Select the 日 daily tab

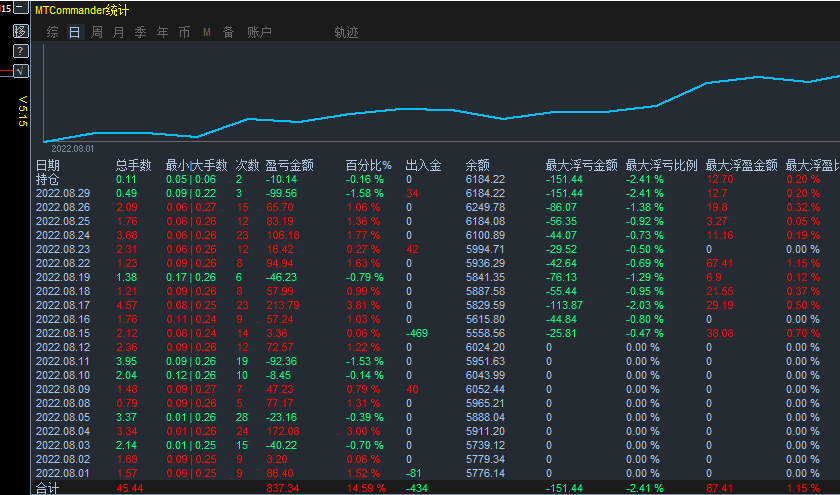tap(74, 32)
